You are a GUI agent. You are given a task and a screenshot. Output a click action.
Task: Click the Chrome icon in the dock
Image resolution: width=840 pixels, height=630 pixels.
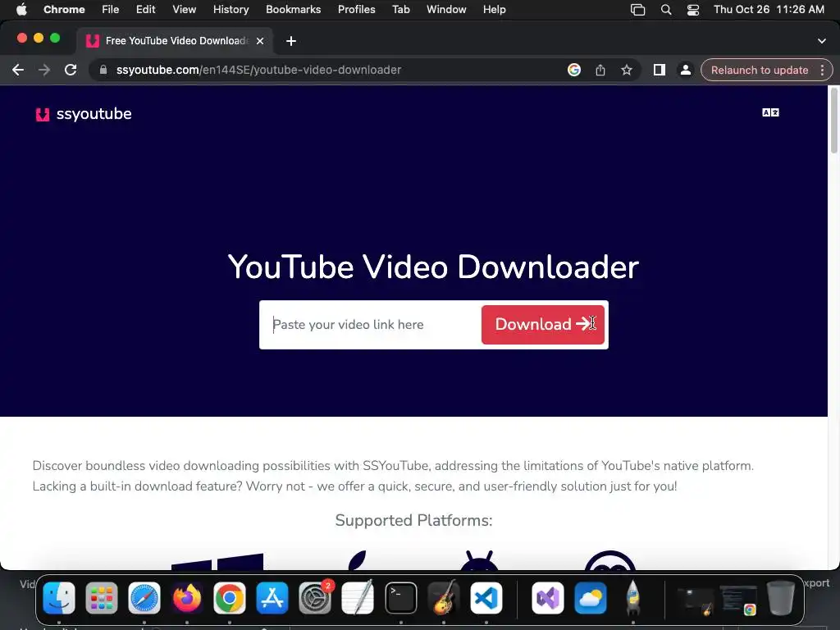click(230, 598)
